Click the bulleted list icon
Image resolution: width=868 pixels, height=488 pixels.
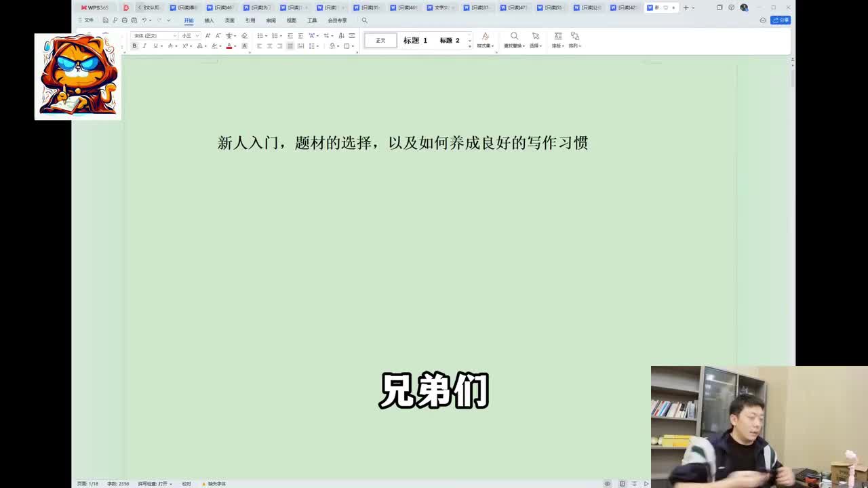[x=260, y=35]
